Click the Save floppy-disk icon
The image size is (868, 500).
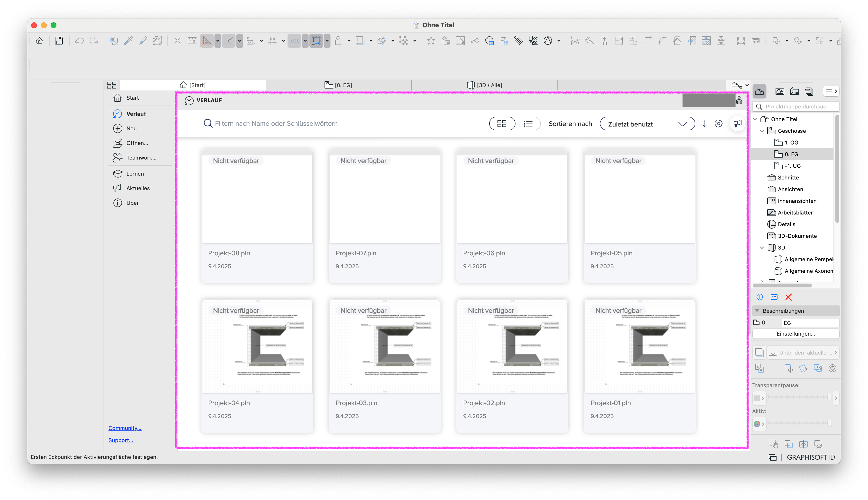[x=59, y=41]
